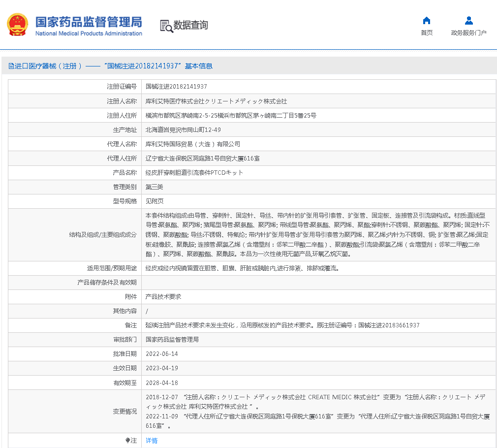The height and width of the screenshot is (448, 497).
Task: Click intended use 经皮或经内视镜 text
Action: (243, 268)
